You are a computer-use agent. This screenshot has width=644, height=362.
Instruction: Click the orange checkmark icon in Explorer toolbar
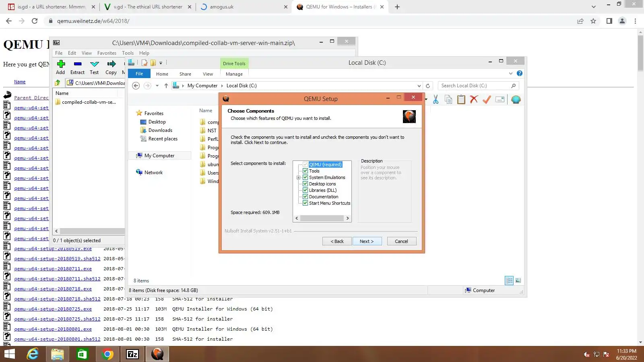pos(487,99)
